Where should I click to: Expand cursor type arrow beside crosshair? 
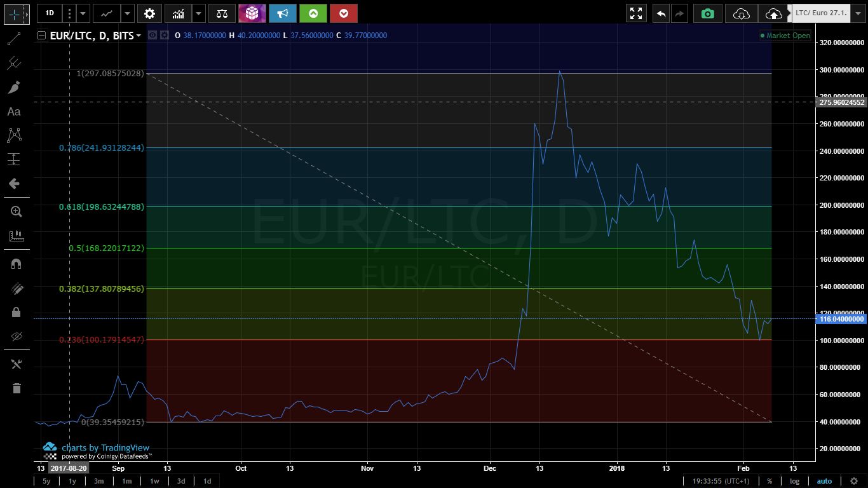coord(27,13)
